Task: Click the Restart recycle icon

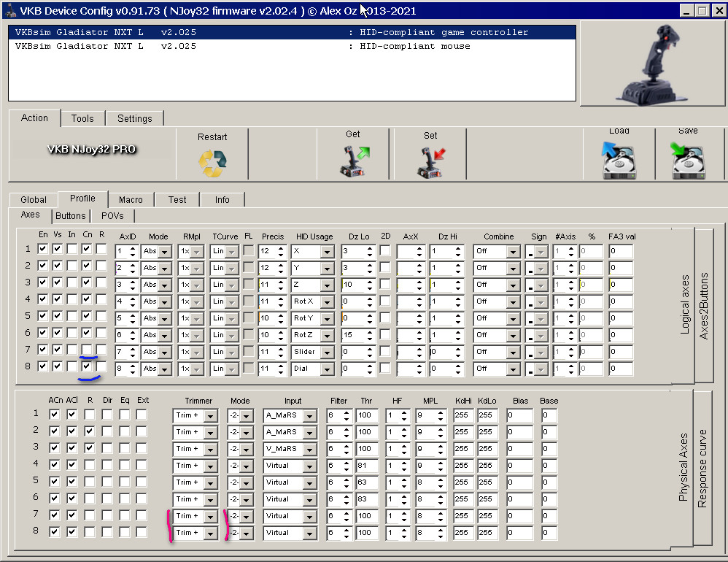Action: click(212, 163)
